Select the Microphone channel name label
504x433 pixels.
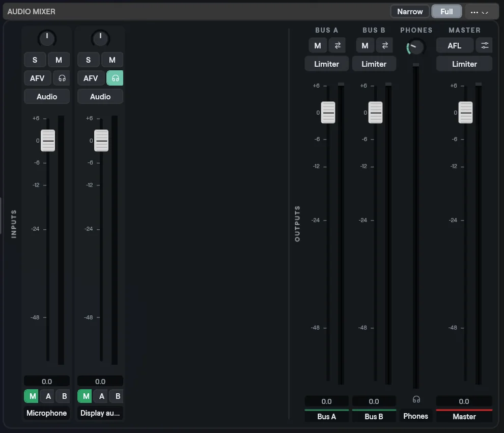[47, 413]
